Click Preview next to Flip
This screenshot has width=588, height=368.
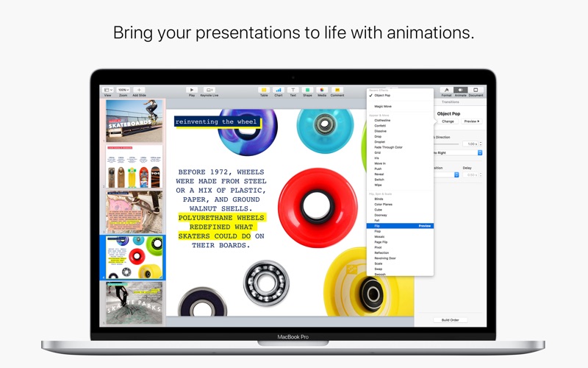pyautogui.click(x=425, y=226)
